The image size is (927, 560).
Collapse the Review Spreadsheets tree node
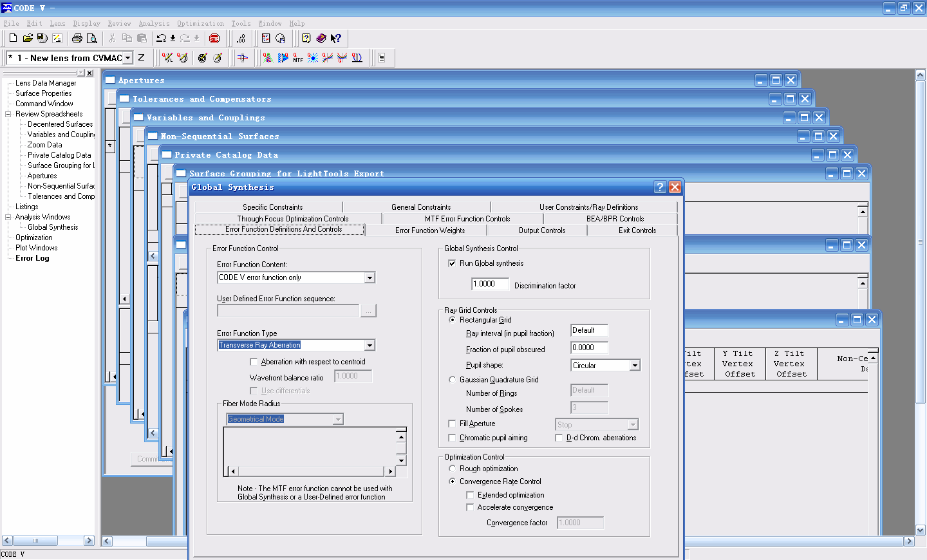pos(8,114)
